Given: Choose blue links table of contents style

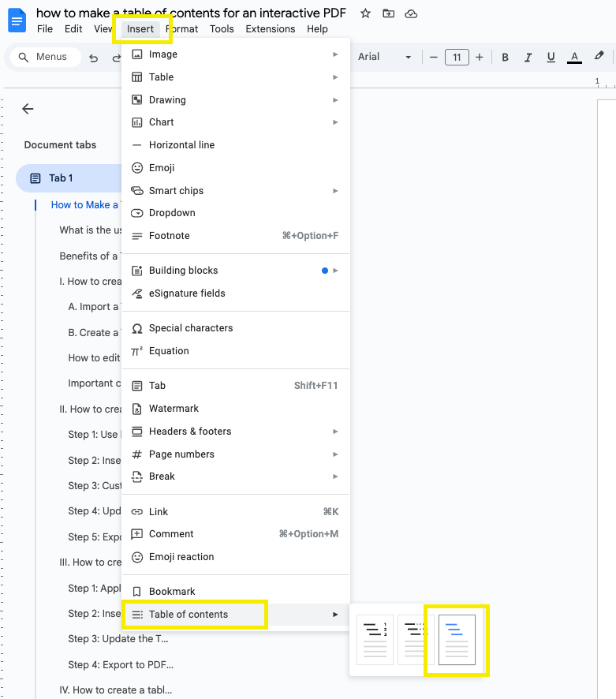Looking at the screenshot, I should coord(457,640).
